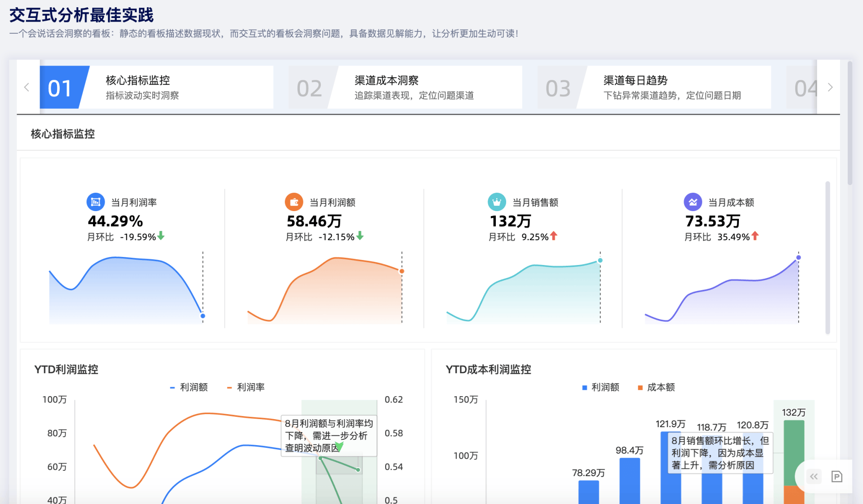Click the teal 当月销售额 crown icon

(x=497, y=202)
